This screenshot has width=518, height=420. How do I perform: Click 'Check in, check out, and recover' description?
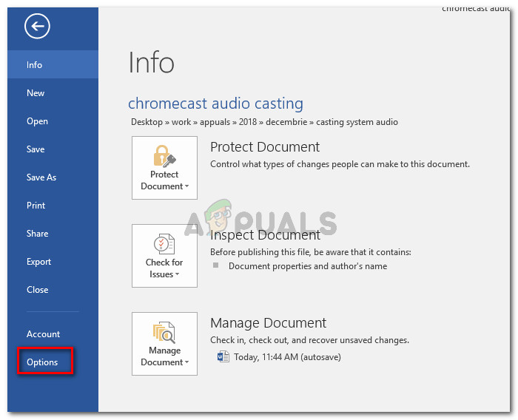pyautogui.click(x=309, y=340)
